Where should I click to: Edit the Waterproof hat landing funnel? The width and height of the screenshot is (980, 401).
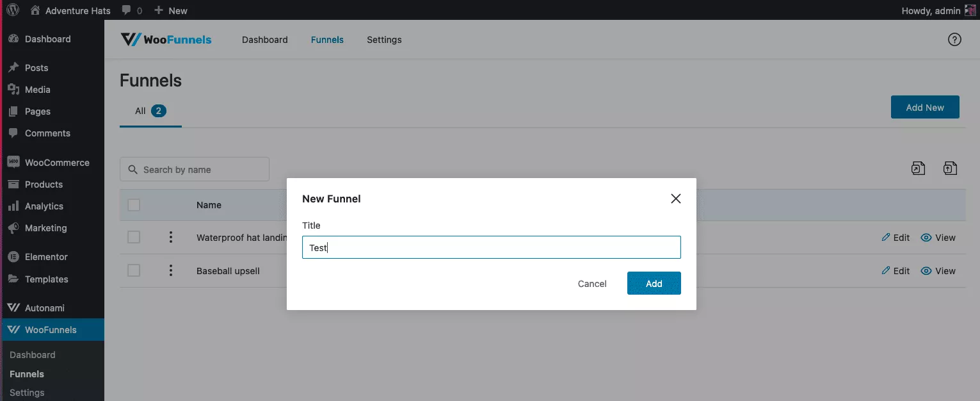(x=896, y=238)
